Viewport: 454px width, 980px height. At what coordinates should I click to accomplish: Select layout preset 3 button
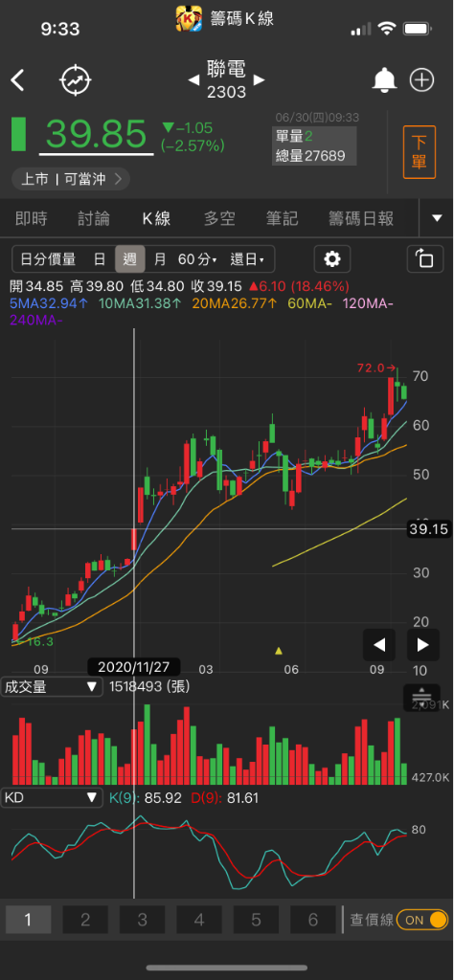143,920
